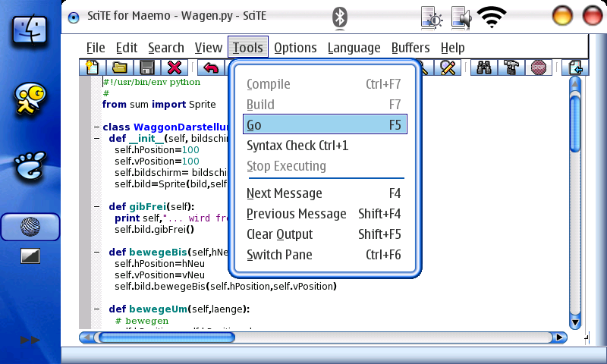The width and height of the screenshot is (607, 364).
Task: Click the double-arrow icon at sidebar bottom
Action: point(30,340)
